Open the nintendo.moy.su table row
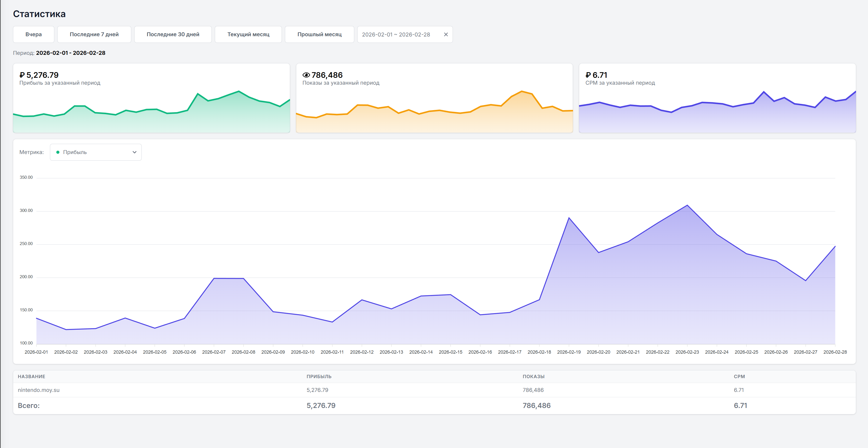The width and height of the screenshot is (868, 448). pos(39,390)
